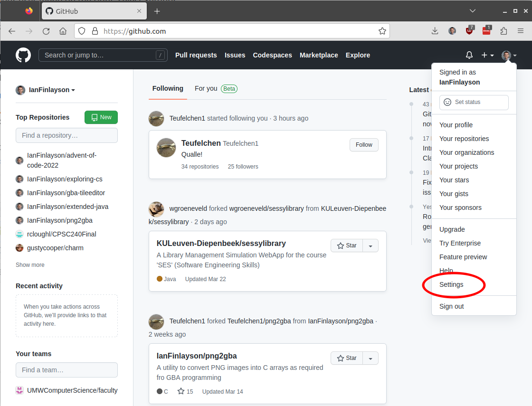
Task: Sign out of GitHub
Action: pos(474,306)
